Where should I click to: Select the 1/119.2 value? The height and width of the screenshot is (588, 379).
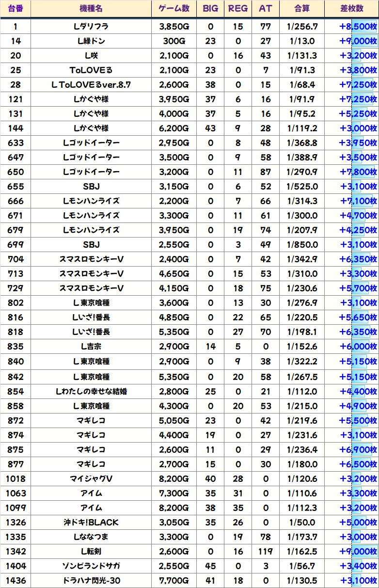click(x=302, y=128)
